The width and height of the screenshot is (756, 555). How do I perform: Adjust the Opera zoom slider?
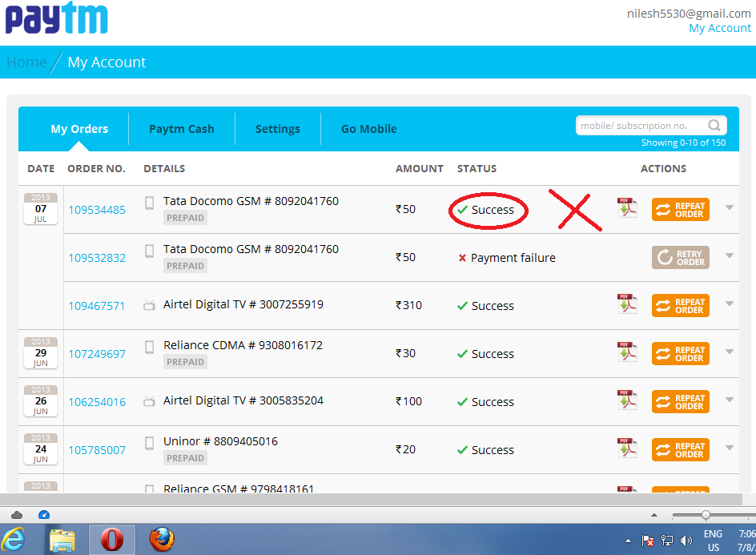click(x=706, y=515)
